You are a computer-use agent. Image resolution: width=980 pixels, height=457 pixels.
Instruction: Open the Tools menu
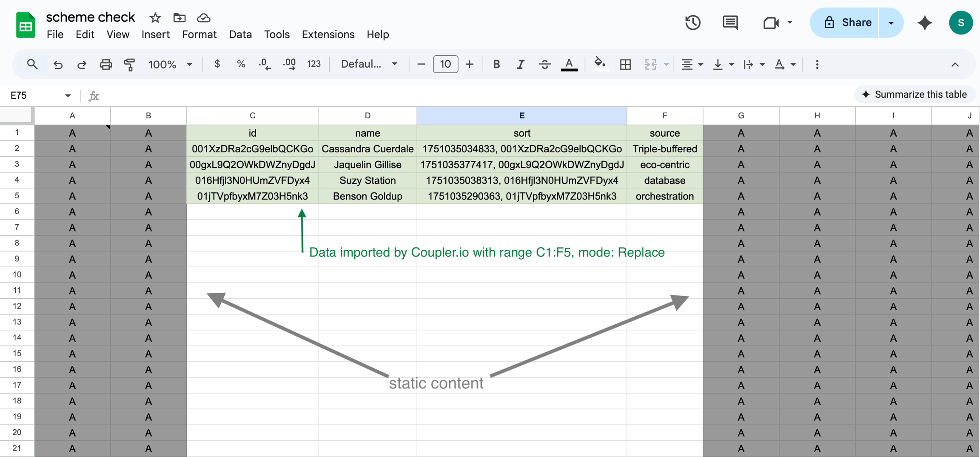276,34
